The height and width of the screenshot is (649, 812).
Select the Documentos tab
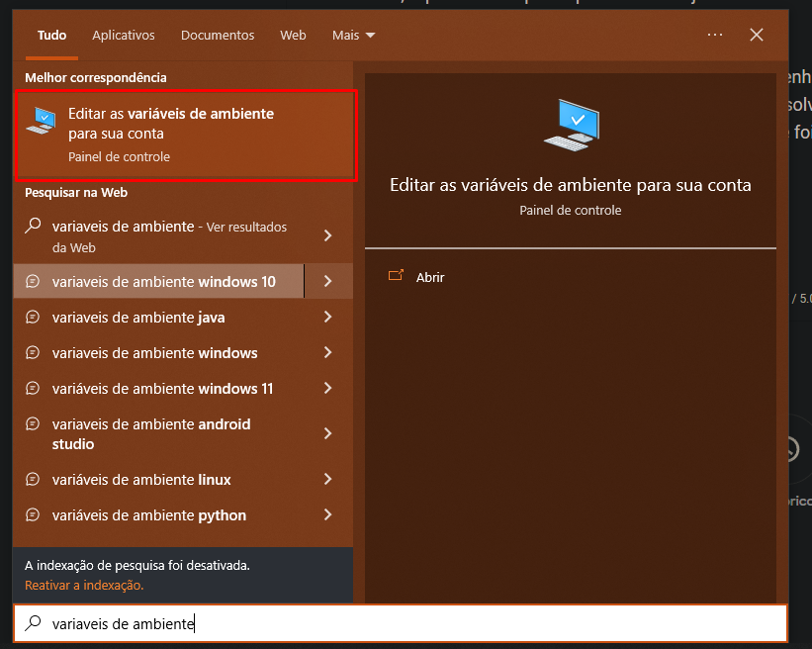click(218, 36)
